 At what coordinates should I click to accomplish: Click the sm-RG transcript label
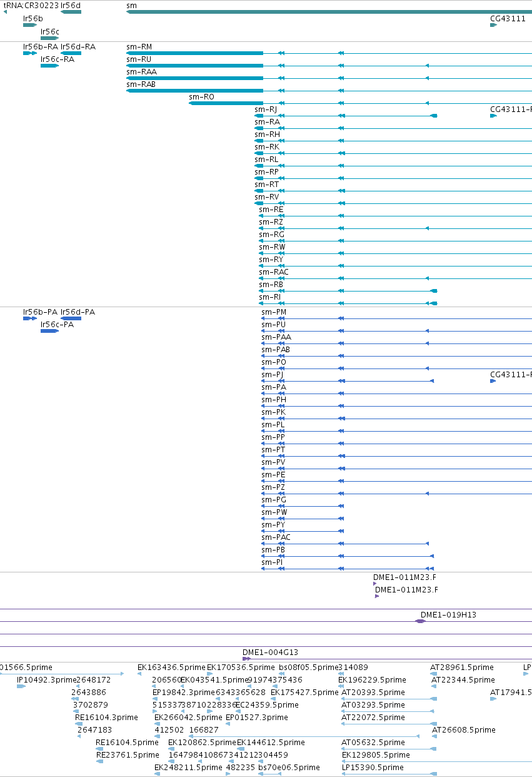tap(271, 235)
